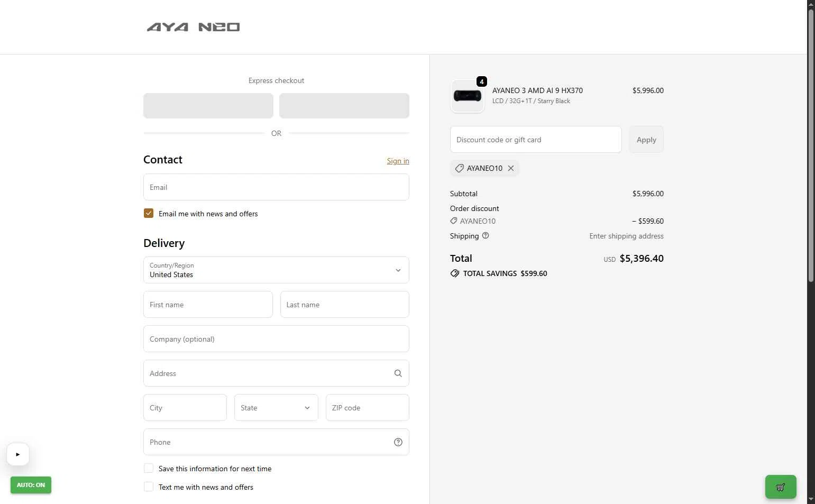Click the order discount amount – $599.60
The width and height of the screenshot is (815, 504).
pos(648,221)
